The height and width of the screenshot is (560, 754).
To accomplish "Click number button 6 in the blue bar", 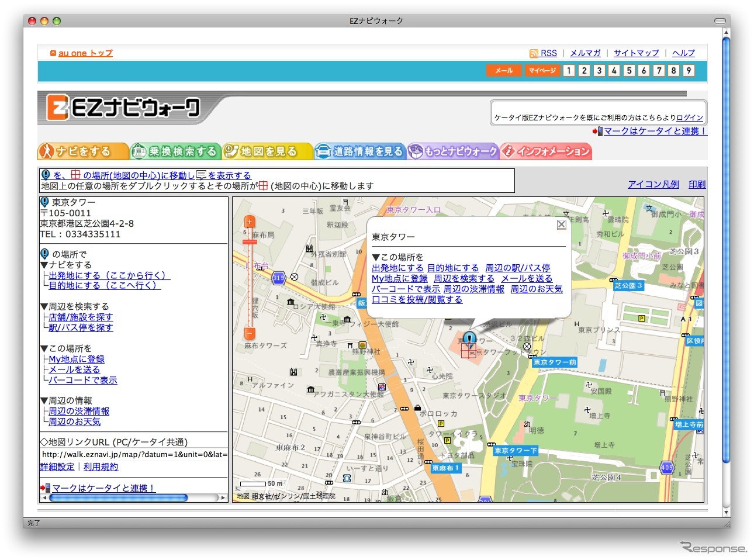I will point(644,71).
